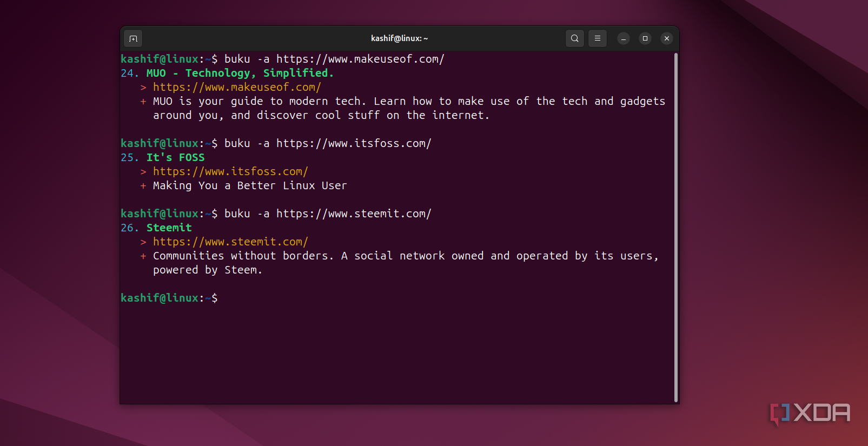This screenshot has height=446, width=868.
Task: Click the text "powered by Steem."
Action: (x=208, y=270)
